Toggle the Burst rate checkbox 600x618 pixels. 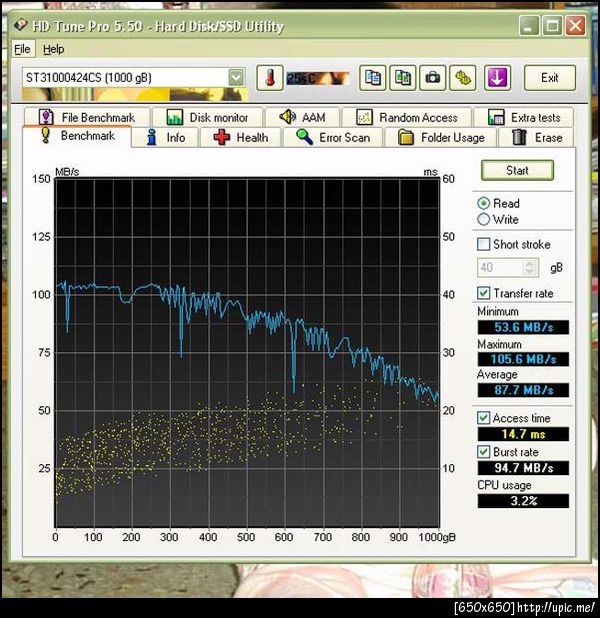coord(483,452)
